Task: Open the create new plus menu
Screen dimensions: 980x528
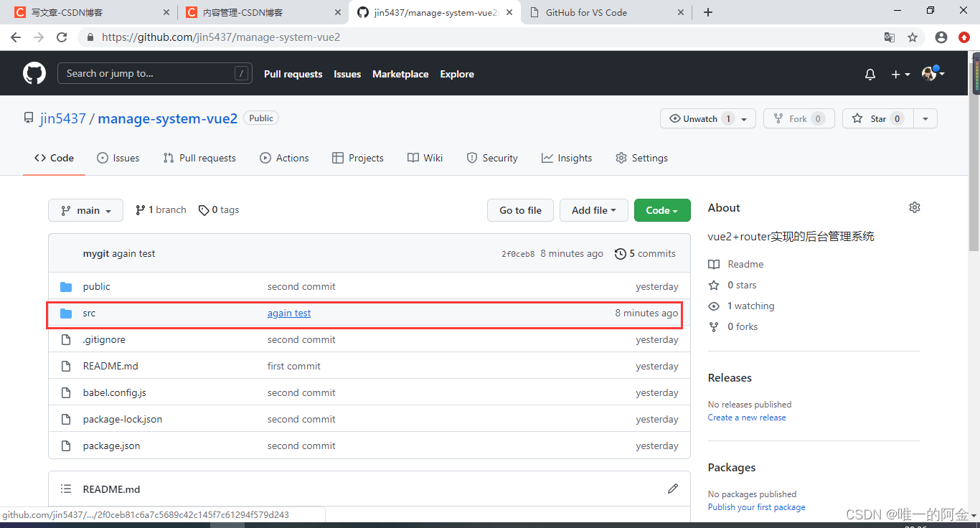Action: coord(900,74)
